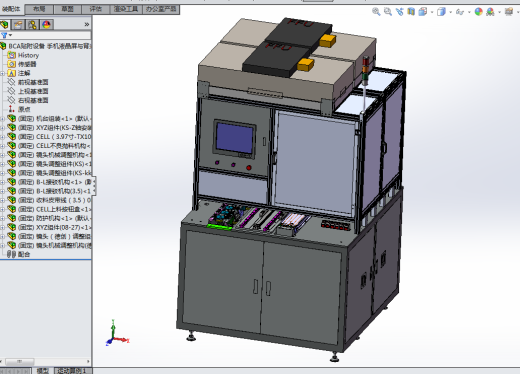This screenshot has width=520, height=374.
Task: Click the tree panel horizontal scrollbar thumb
Action: click(20, 361)
